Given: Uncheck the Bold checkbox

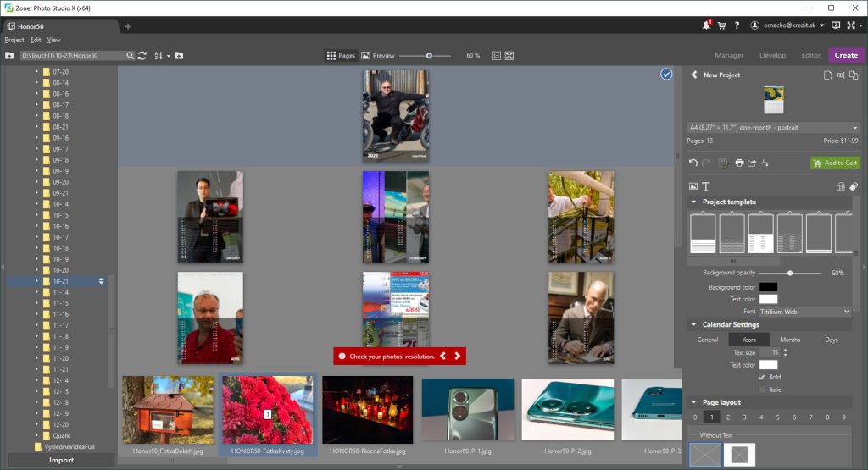Looking at the screenshot, I should 762,377.
